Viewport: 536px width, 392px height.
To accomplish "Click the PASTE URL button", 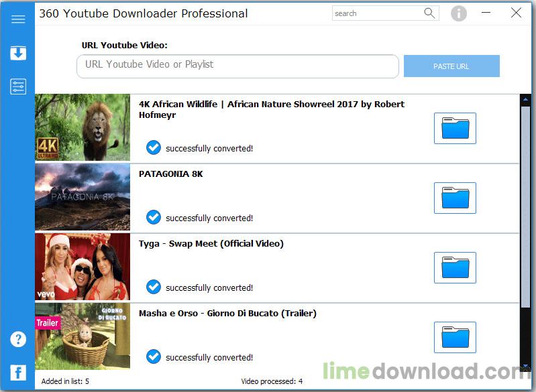I will (451, 66).
